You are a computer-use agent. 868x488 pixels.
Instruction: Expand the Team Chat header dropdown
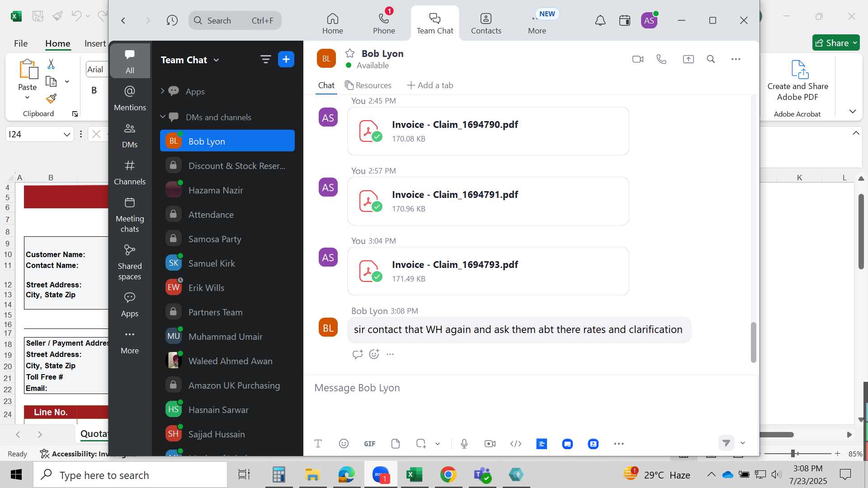216,60
